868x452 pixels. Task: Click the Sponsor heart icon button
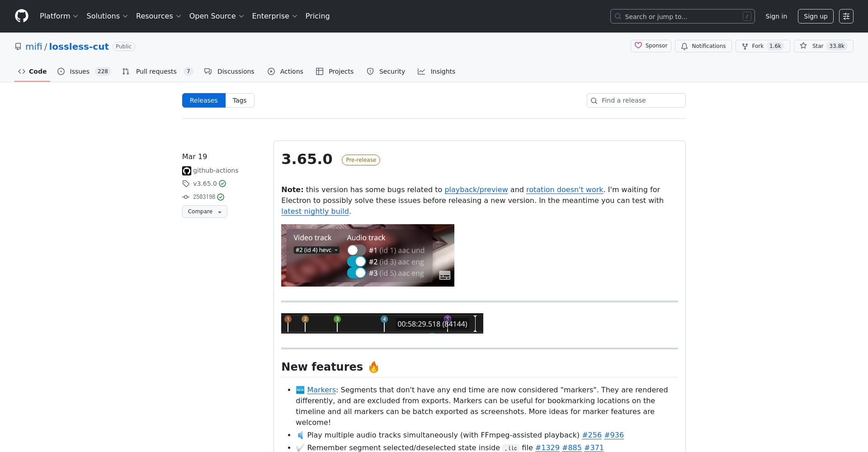[651, 46]
